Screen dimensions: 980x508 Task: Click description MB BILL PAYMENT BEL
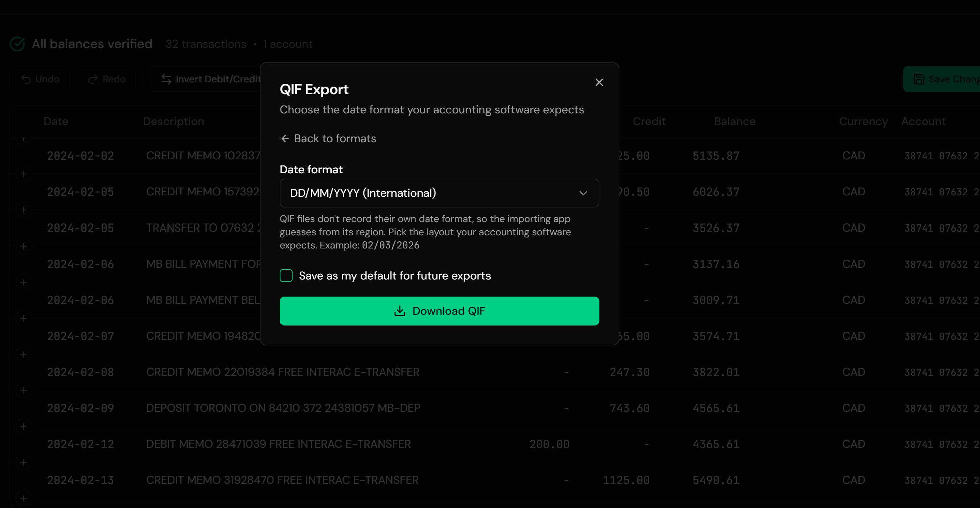click(x=203, y=300)
